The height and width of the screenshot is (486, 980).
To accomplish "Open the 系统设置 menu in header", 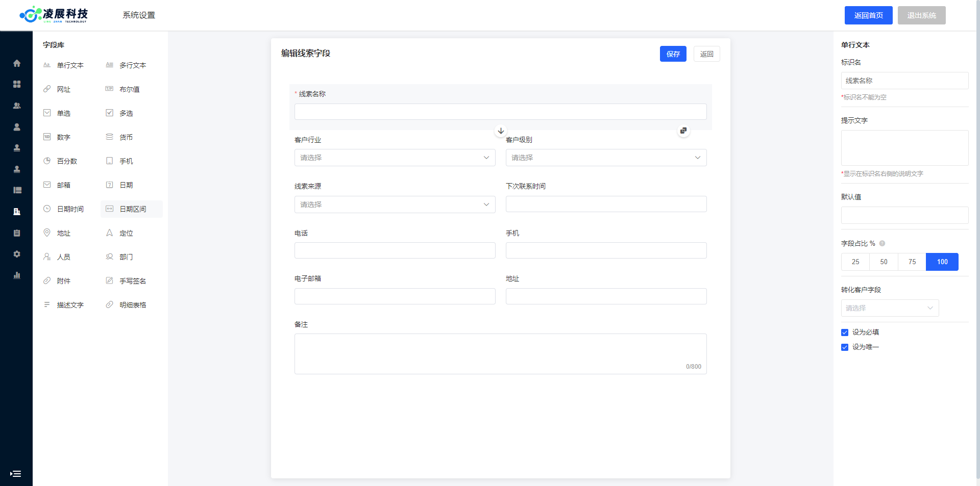I will pyautogui.click(x=139, y=15).
